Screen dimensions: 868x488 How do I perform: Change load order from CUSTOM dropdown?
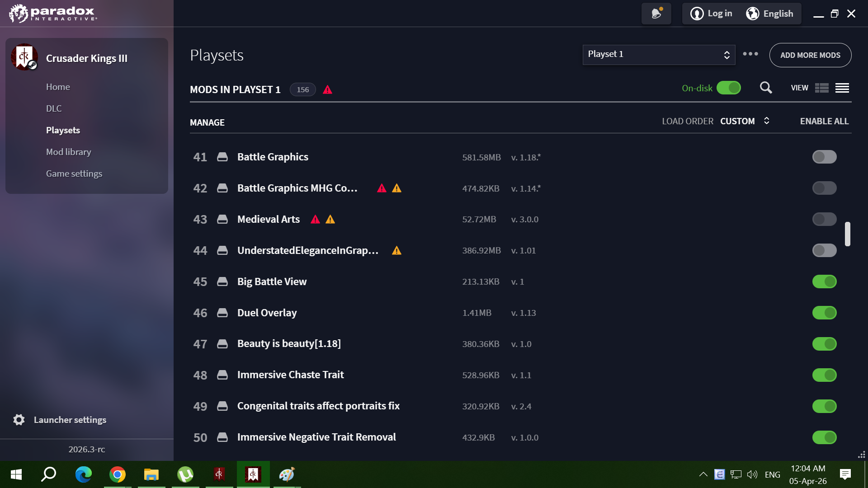coord(745,121)
